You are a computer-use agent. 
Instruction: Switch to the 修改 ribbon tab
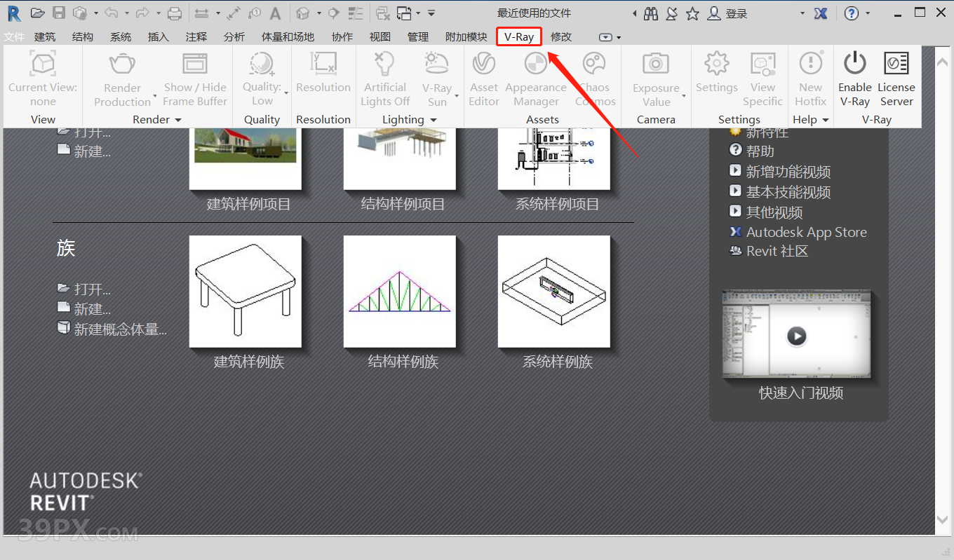tap(561, 37)
